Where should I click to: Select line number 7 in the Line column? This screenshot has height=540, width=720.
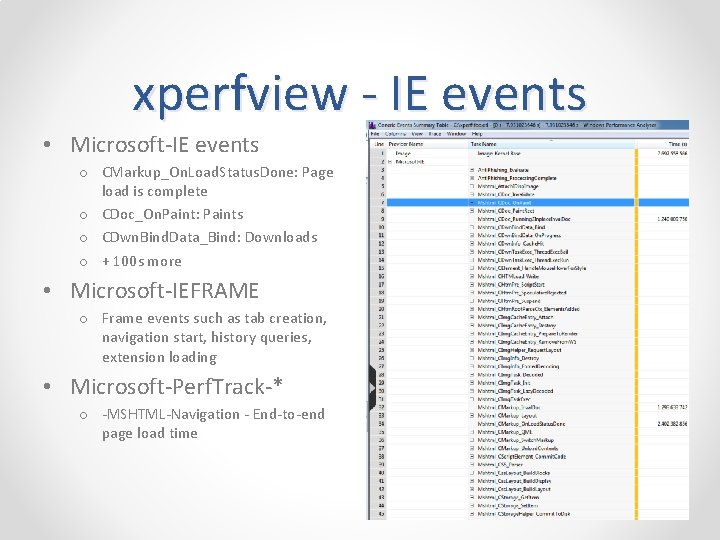382,202
